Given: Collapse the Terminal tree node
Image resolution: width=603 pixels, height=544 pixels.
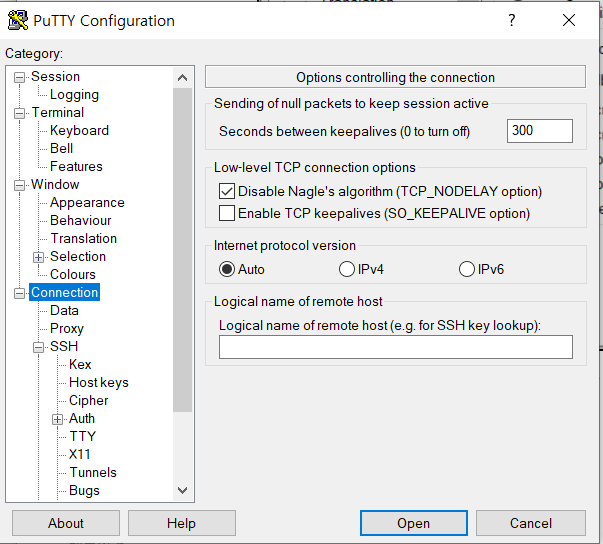Looking at the screenshot, I should (x=19, y=113).
